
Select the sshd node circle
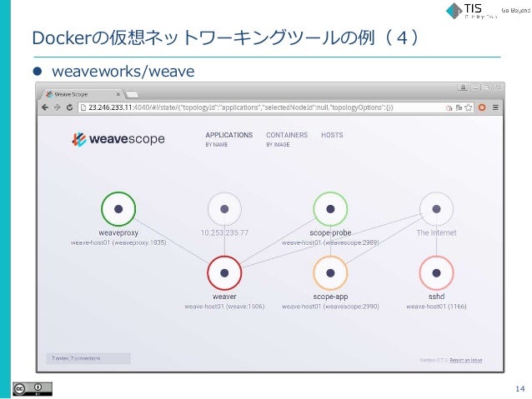[436, 273]
